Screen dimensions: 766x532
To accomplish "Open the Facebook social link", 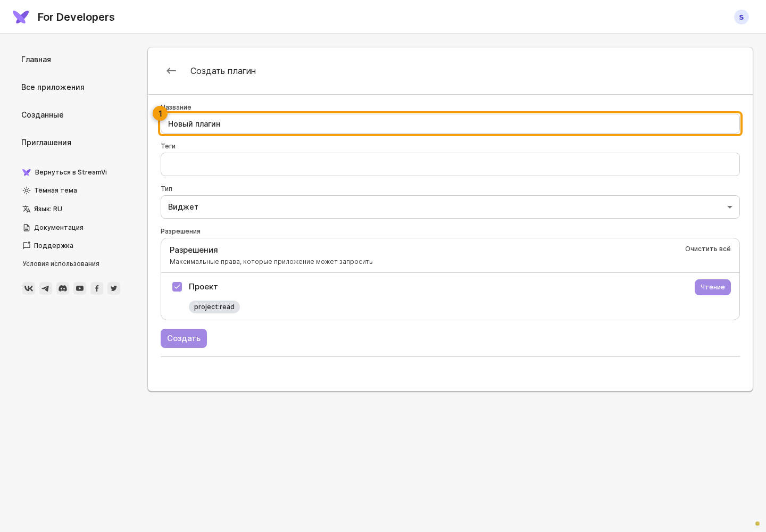I will [97, 288].
